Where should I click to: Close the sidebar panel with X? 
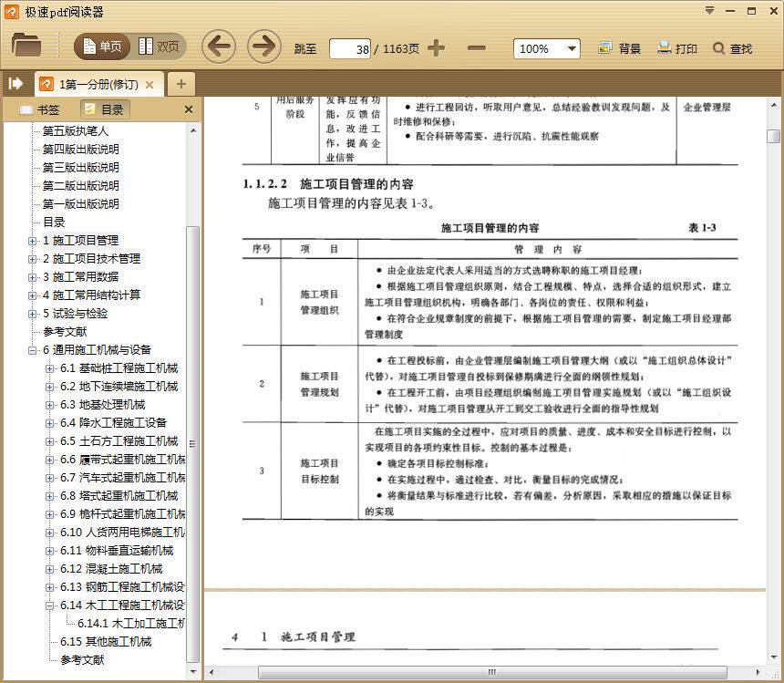click(189, 109)
